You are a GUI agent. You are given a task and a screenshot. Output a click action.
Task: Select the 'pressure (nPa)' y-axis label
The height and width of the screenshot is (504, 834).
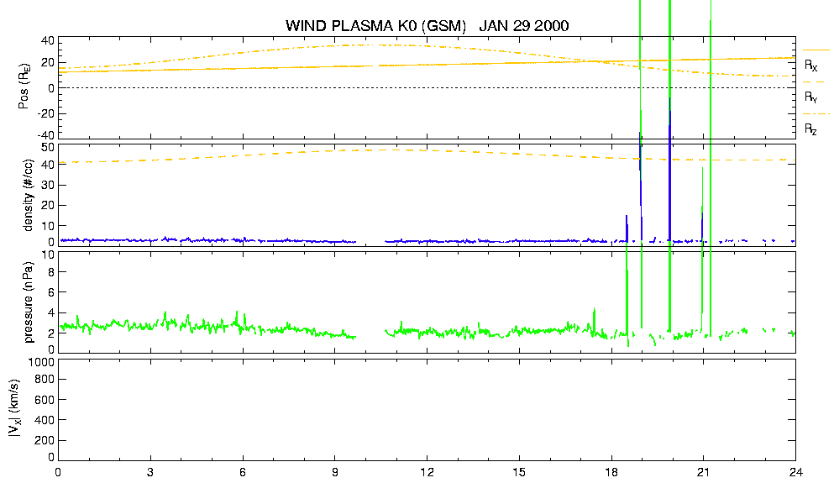click(x=29, y=302)
